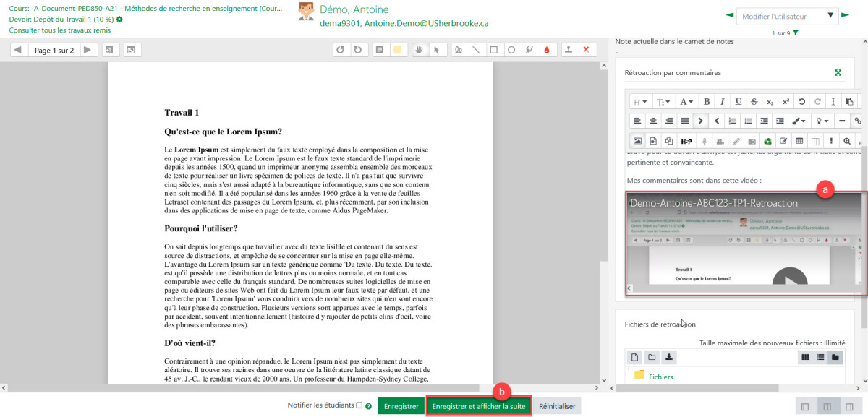Insert an image in the feedback editor
Screen dimensions: 868x417
(x=637, y=140)
